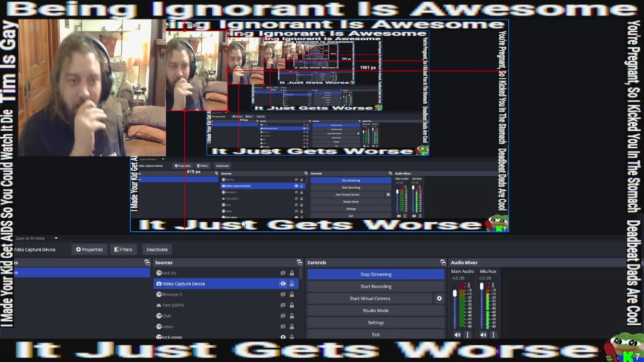
Task: Hide the kick views source
Action: point(283,337)
